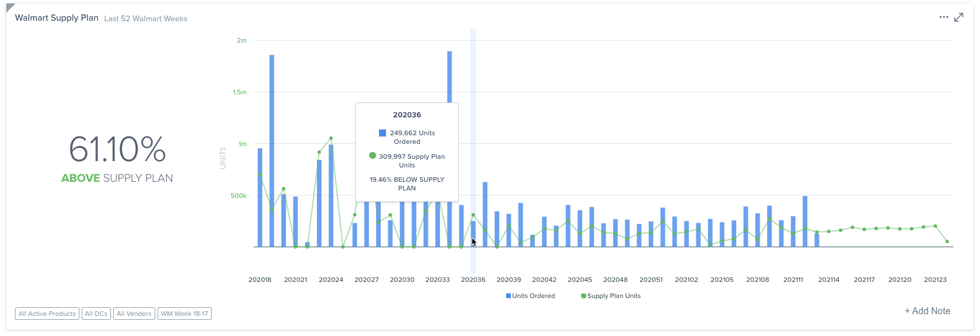Select the x-axis label 202108
Screen dimensions: 980x336
757,280
